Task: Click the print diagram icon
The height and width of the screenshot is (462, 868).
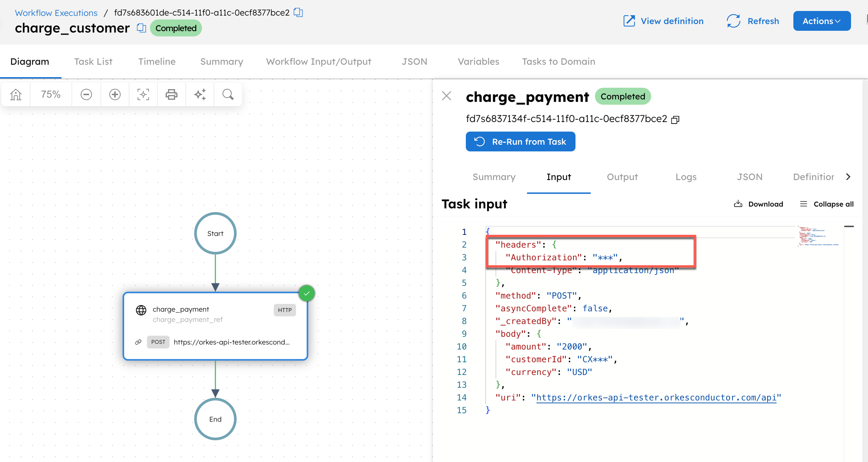Action: pyautogui.click(x=171, y=94)
